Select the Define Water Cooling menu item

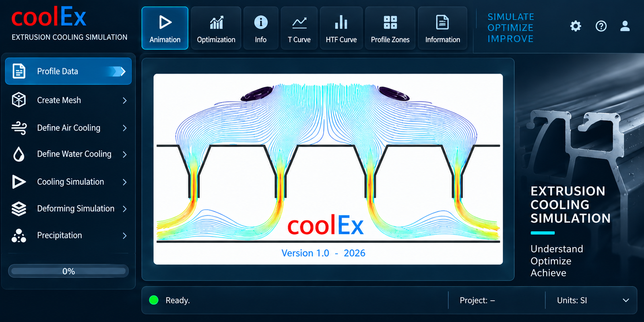click(68, 154)
